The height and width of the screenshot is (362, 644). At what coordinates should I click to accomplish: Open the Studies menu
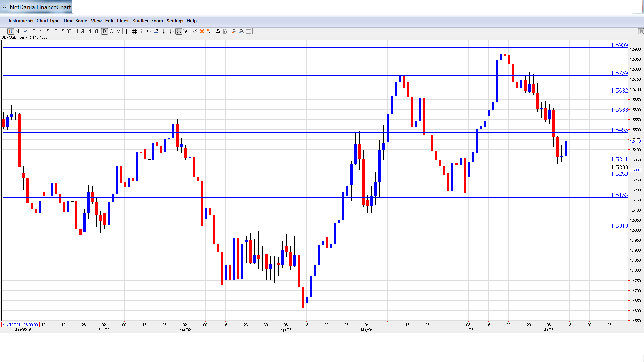[140, 21]
